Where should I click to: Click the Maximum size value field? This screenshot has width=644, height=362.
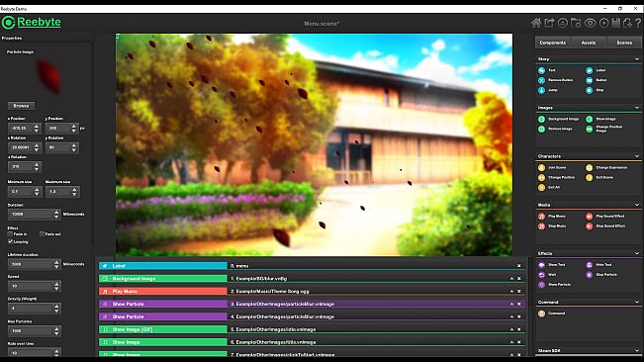(58, 192)
